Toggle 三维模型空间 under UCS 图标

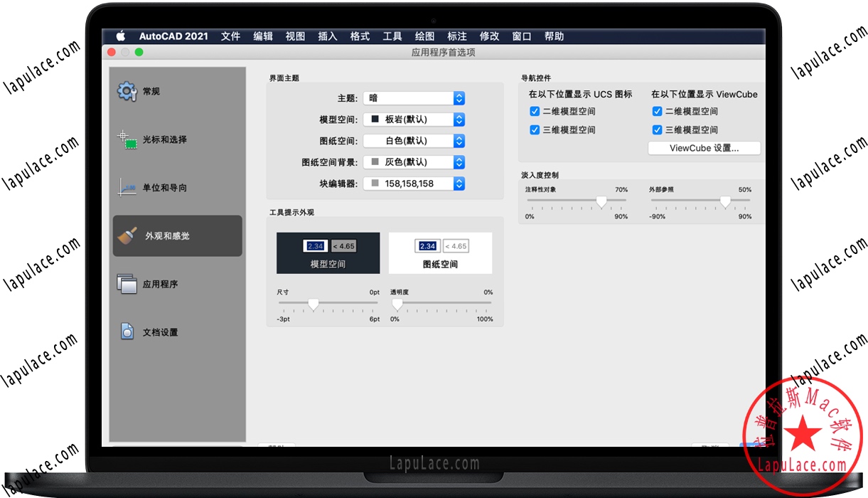click(x=535, y=129)
